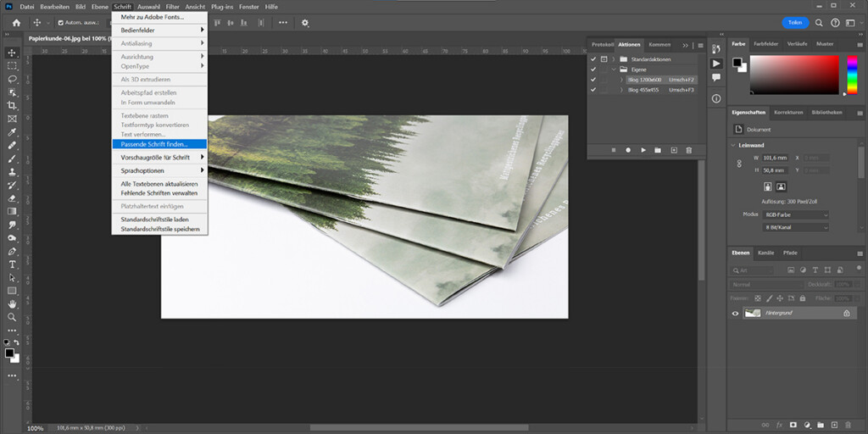Screen dimensions: 868x434
Task: Open the 8 Bit/Kanal dropdown
Action: [x=797, y=227]
